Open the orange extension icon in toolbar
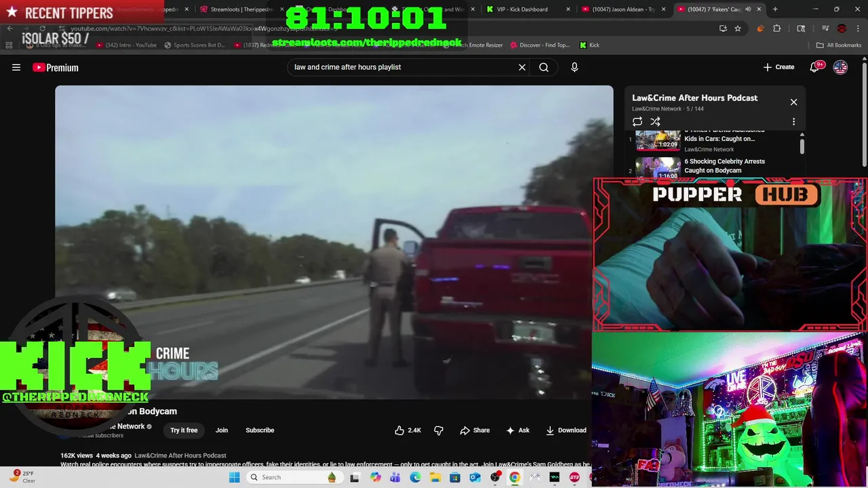868x488 pixels. tap(760, 28)
